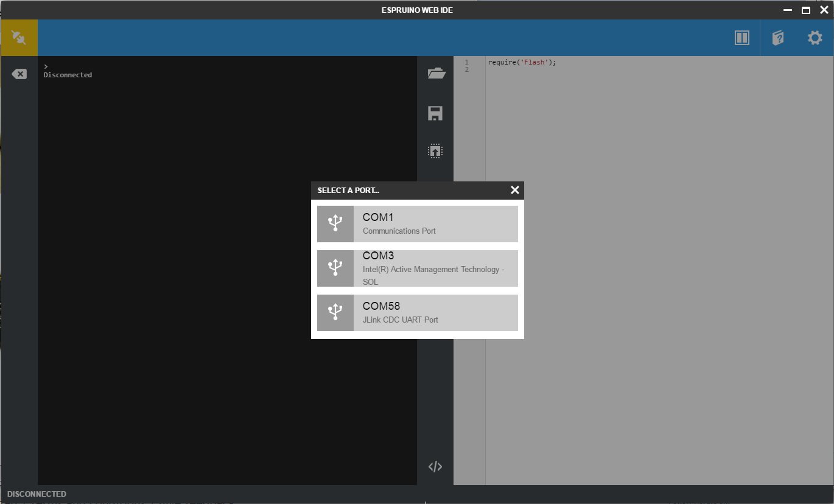Click the USB icon beside COM58
This screenshot has width=834, height=504.
point(335,313)
